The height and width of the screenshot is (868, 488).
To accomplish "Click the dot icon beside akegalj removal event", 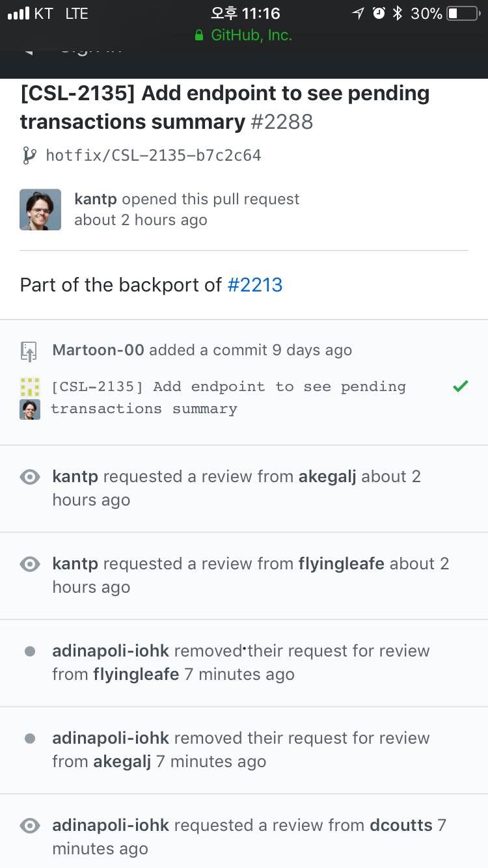I will click(x=29, y=739).
